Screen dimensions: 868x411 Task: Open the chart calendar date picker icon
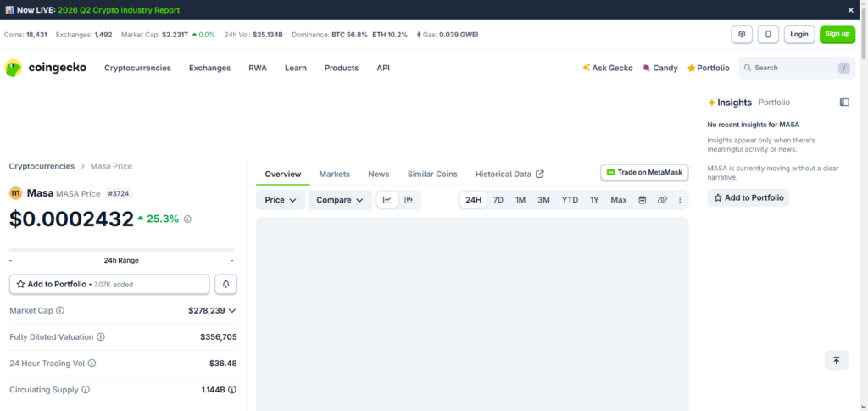click(x=643, y=200)
